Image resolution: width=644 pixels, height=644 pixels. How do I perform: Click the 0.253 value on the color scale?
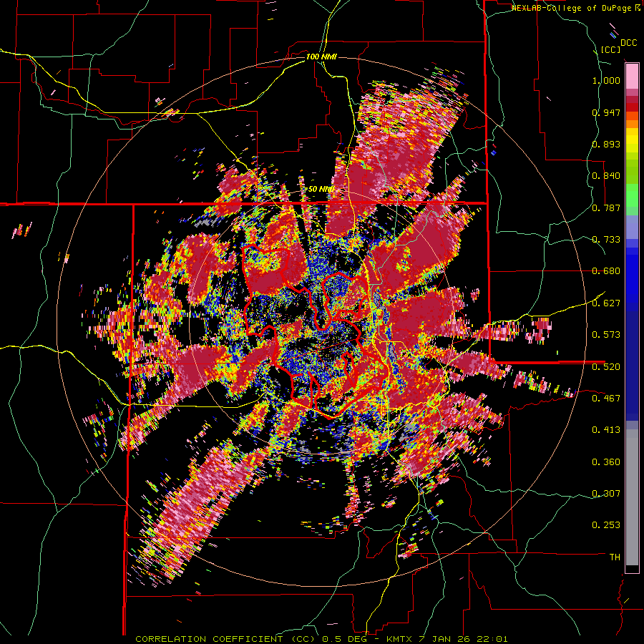pos(606,525)
